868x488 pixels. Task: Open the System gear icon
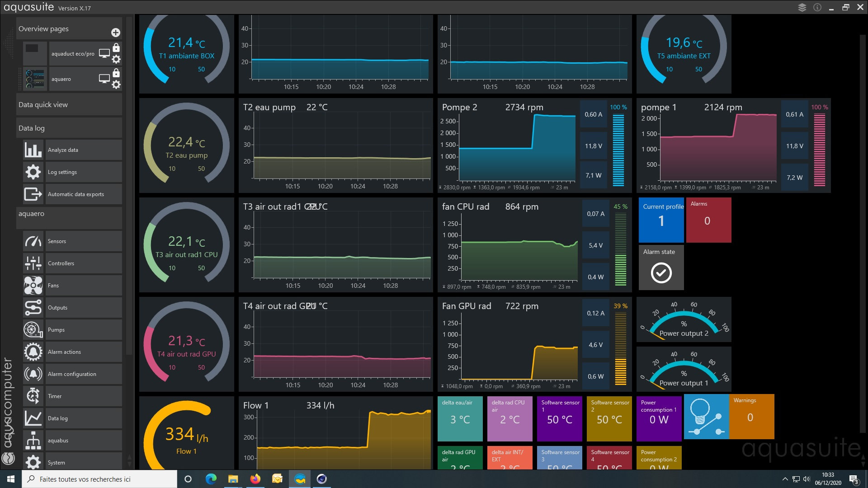(x=33, y=462)
